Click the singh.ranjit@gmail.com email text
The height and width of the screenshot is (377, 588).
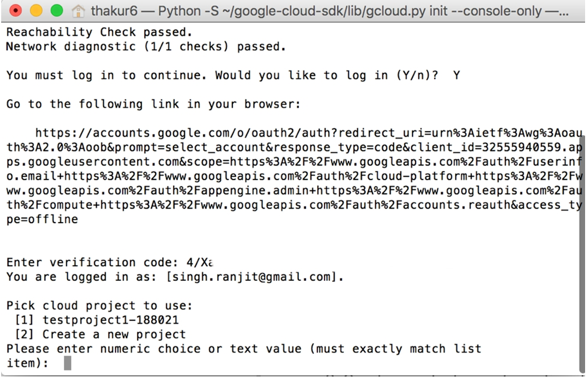[x=251, y=277]
